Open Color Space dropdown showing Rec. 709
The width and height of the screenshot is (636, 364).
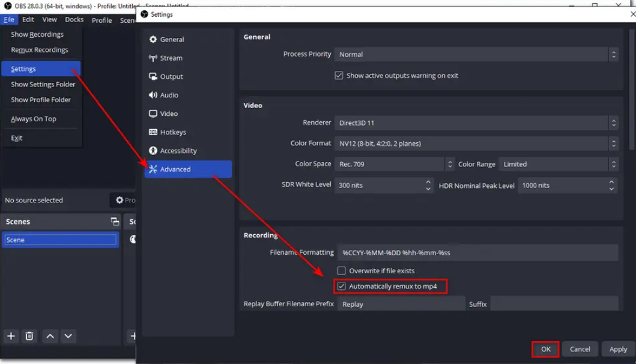394,164
